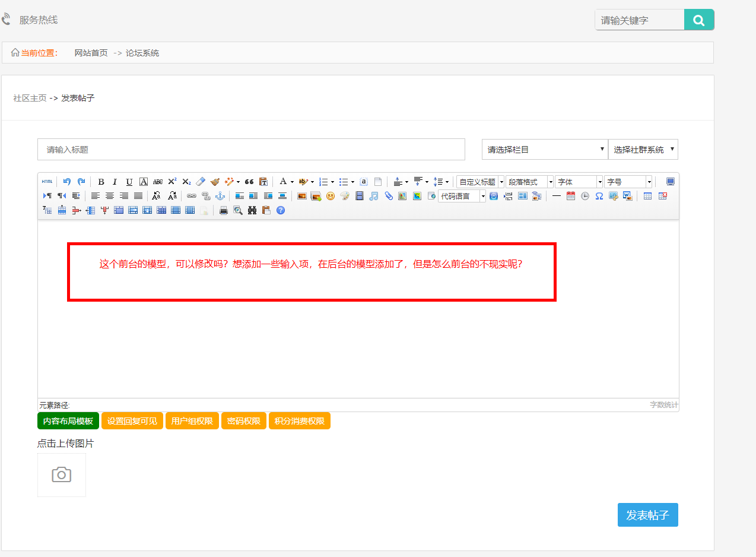Click the 网站首页 breadcrumb link
This screenshot has height=557, width=756.
click(91, 53)
